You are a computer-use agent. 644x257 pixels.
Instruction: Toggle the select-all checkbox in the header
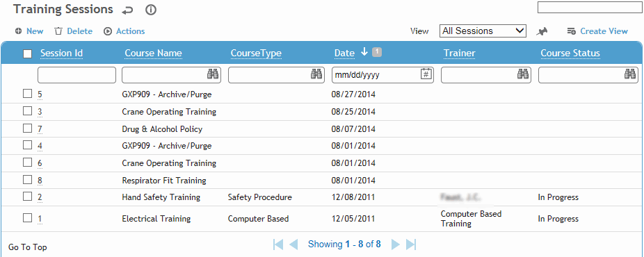pyautogui.click(x=28, y=53)
